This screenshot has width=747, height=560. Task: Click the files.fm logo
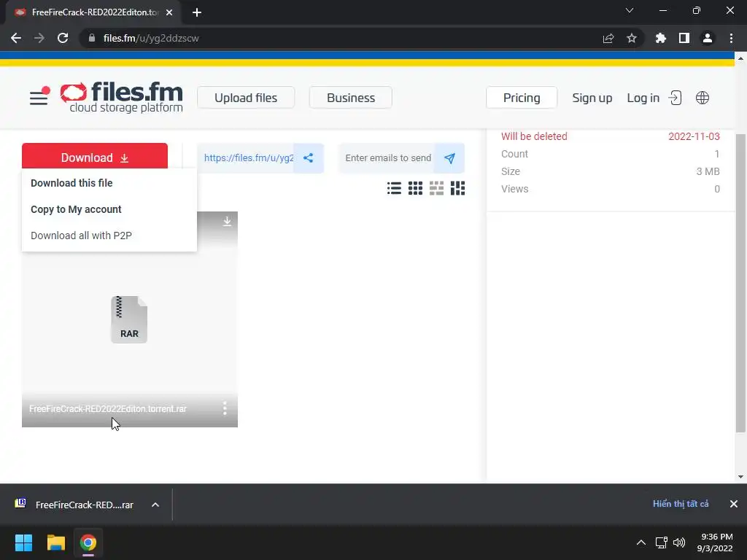[x=122, y=97]
